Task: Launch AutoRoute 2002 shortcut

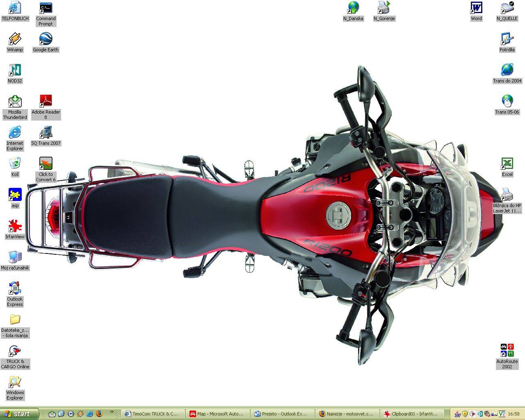Action: click(507, 357)
